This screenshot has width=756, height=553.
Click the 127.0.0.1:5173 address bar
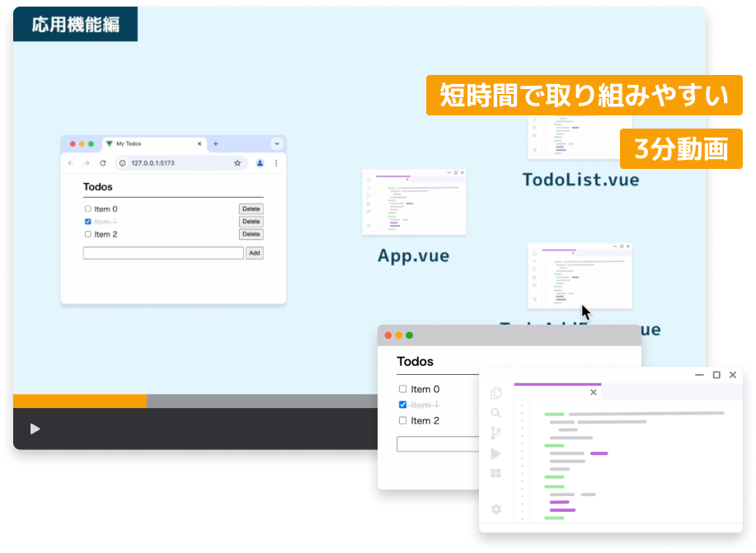point(181,163)
